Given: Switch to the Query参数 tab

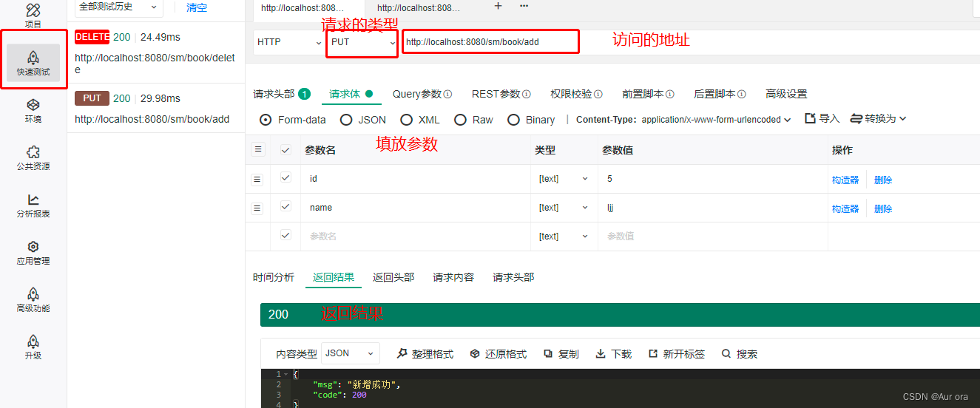Looking at the screenshot, I should (x=422, y=95).
